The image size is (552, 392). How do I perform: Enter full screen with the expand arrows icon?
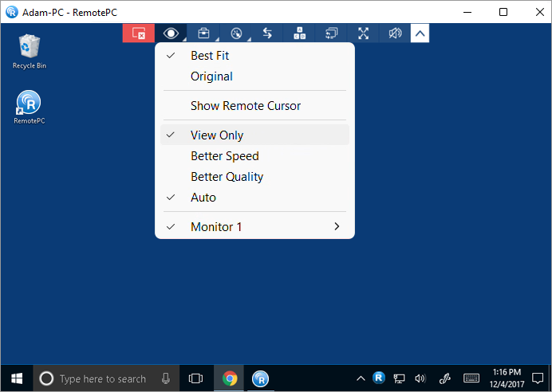pos(364,33)
